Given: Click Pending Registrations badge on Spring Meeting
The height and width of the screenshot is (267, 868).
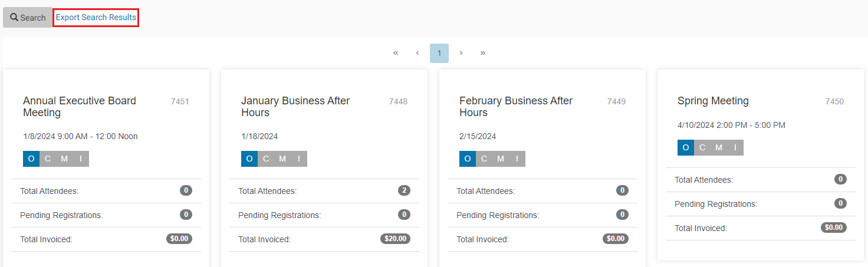Looking at the screenshot, I should (x=840, y=203).
